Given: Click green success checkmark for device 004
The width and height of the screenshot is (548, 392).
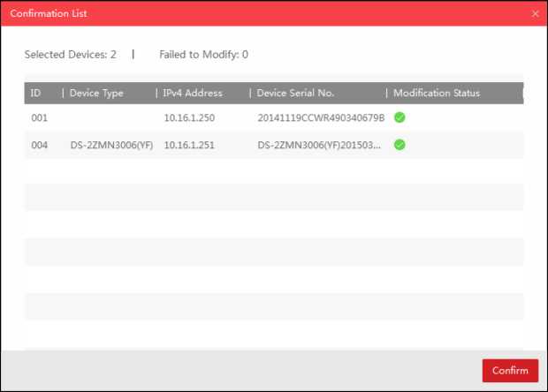Looking at the screenshot, I should pos(400,145).
